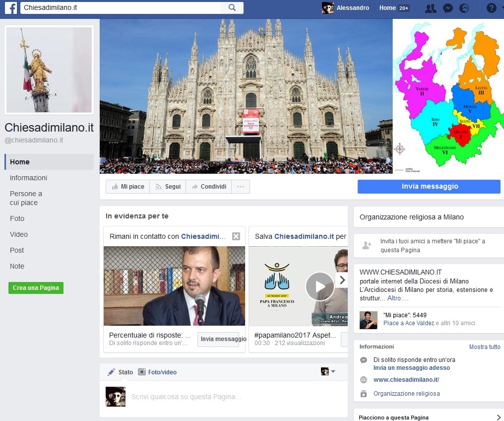504x421 pixels.
Task: Close the 'Rimani in contatto' card
Action: (x=236, y=236)
